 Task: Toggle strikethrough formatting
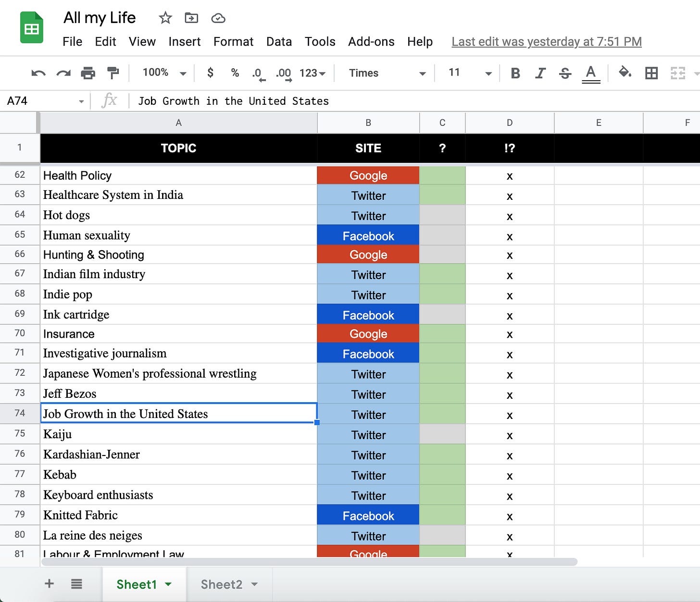(x=565, y=73)
